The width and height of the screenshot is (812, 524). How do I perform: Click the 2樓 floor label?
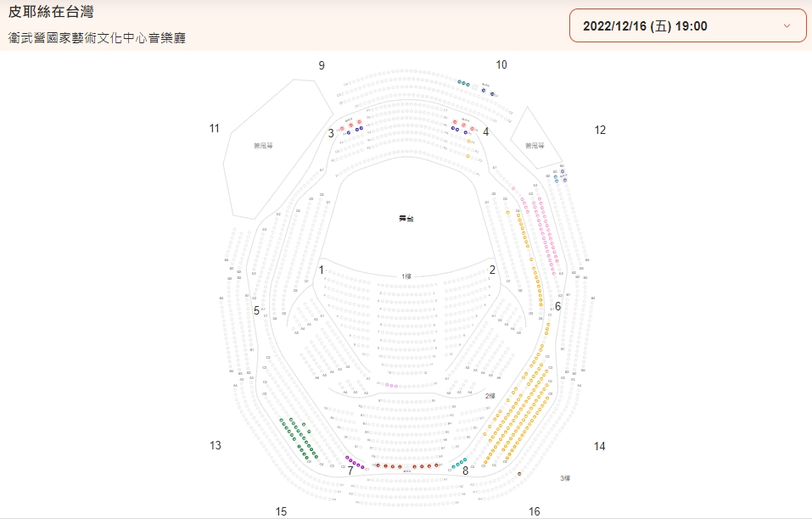click(x=490, y=396)
